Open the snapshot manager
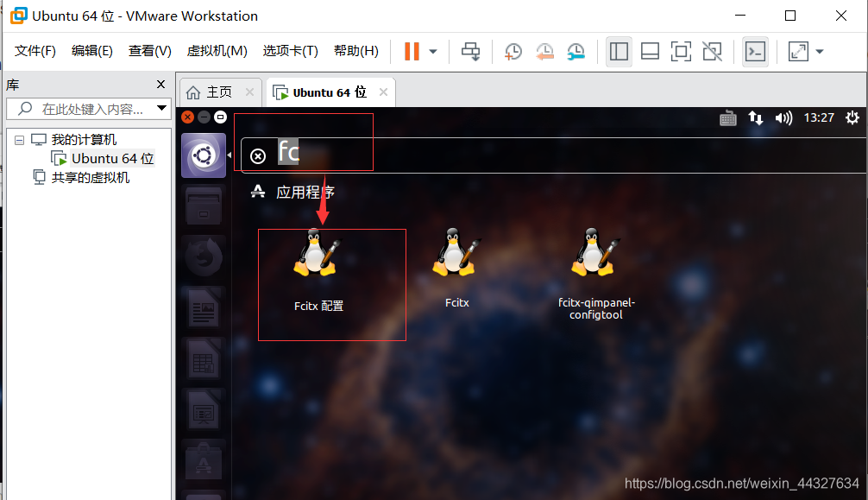Viewport: 868px width, 500px height. tap(576, 52)
